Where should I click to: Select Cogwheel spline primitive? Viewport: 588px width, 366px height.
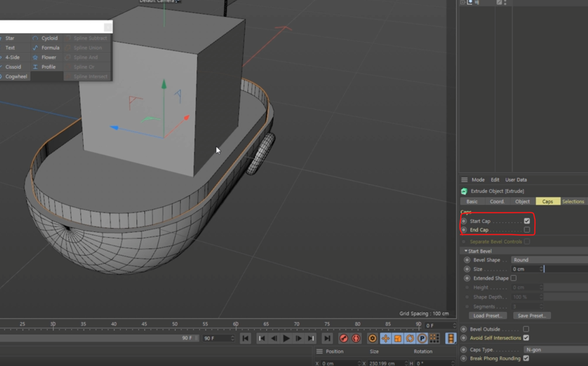point(16,76)
